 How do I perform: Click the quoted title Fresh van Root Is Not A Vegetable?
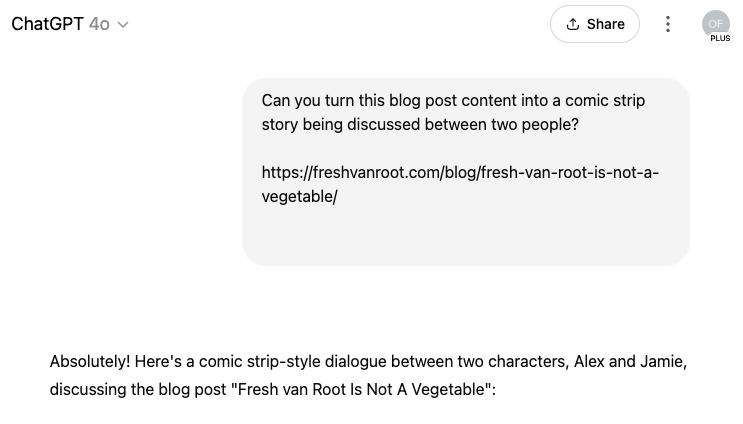point(361,389)
